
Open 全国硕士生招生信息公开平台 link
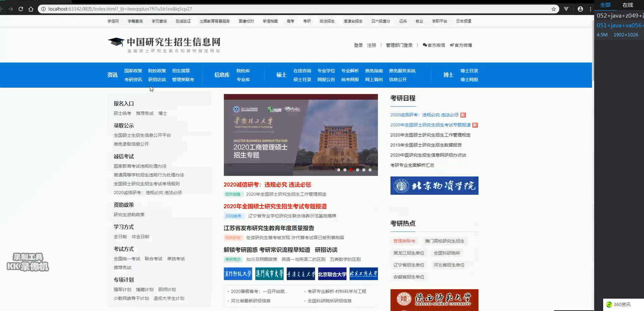coord(142,135)
